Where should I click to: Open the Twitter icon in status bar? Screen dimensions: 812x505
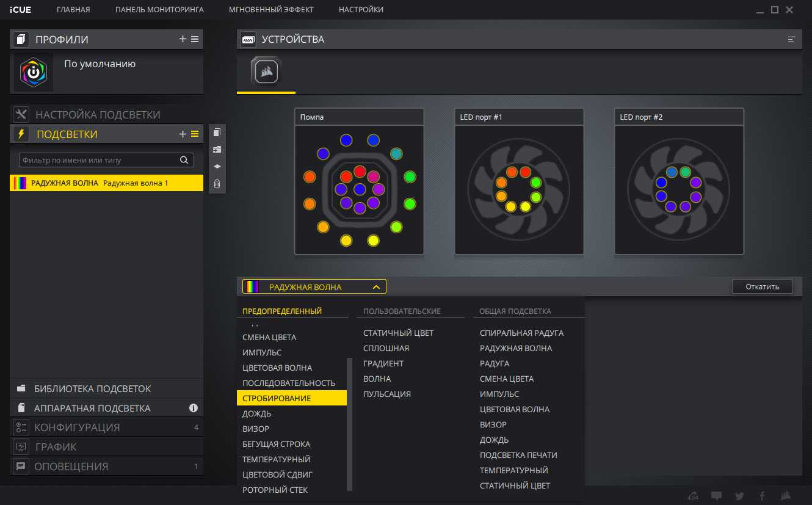click(739, 496)
